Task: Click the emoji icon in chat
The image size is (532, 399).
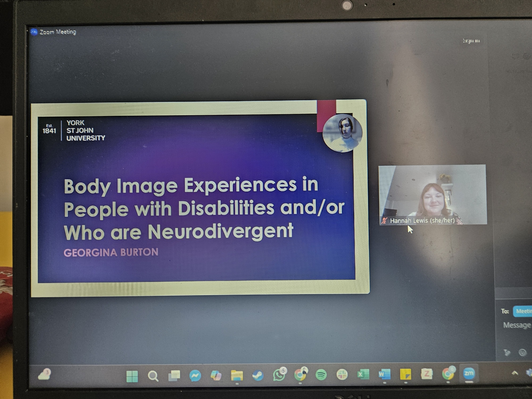Action: click(523, 352)
